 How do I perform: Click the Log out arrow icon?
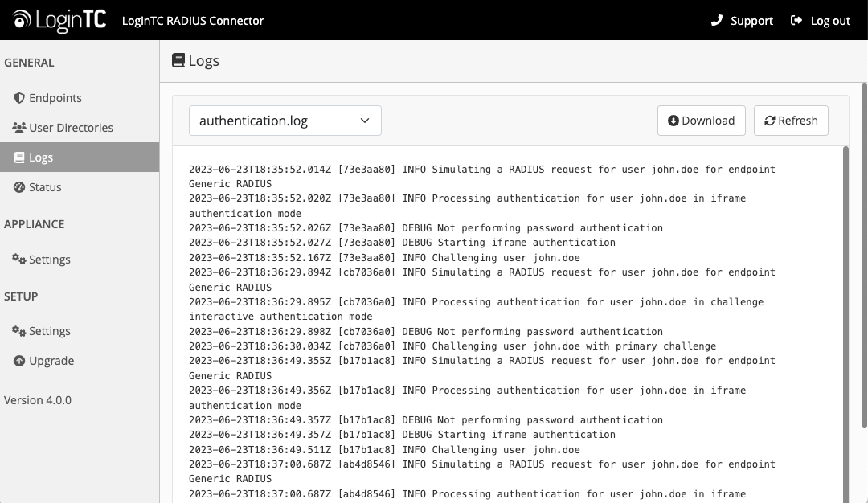[x=796, y=20]
